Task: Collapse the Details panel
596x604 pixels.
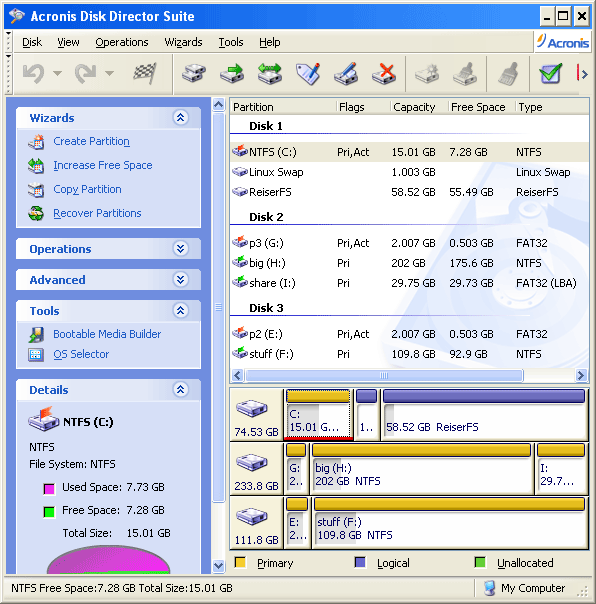Action: pyautogui.click(x=180, y=389)
